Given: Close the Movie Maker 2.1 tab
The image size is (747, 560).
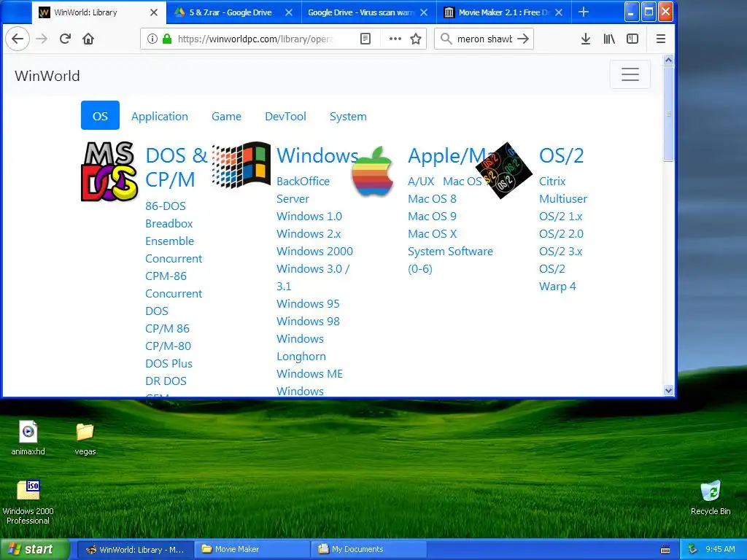Looking at the screenshot, I should [x=559, y=12].
